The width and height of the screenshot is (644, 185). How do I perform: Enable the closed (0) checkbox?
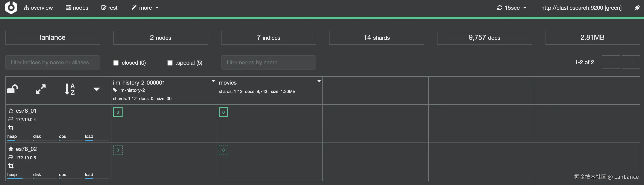[116, 63]
